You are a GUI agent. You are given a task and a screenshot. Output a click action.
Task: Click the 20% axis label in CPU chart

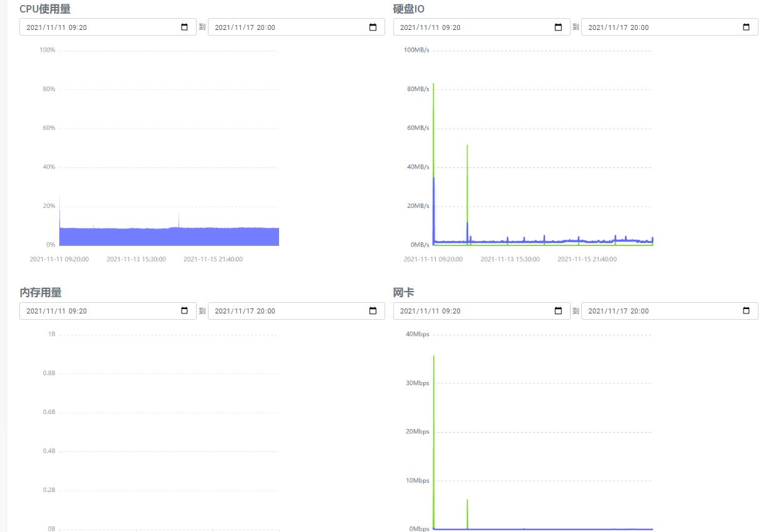pos(49,206)
